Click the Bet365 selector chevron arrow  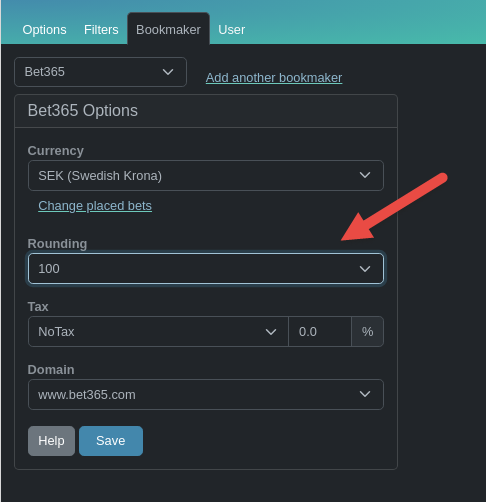click(168, 72)
